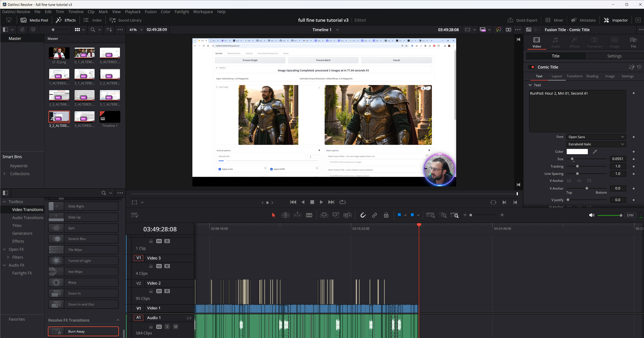Pick color with the eyedropper icon

pyautogui.click(x=595, y=152)
